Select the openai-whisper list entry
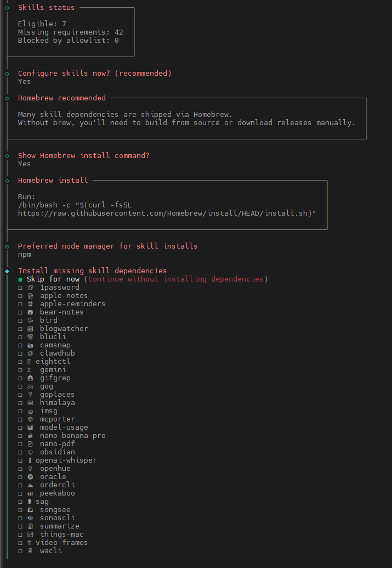 pyautogui.click(x=66, y=460)
